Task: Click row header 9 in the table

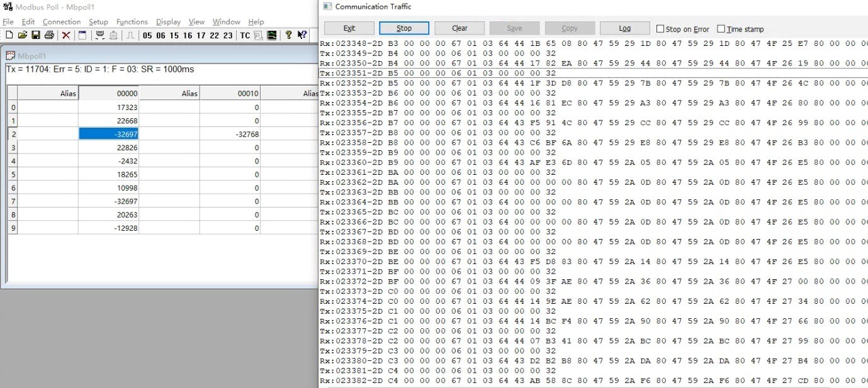Action: click(x=13, y=228)
